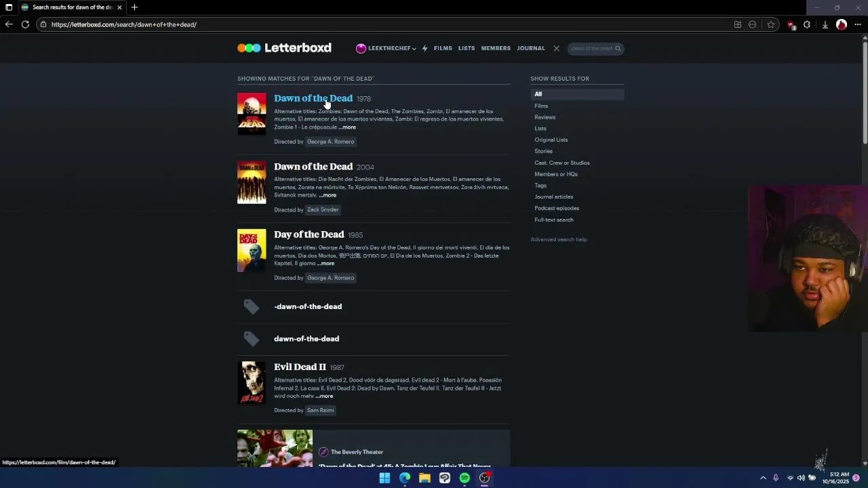Filter results by Films
This screenshot has height=488, width=868.
541,106
